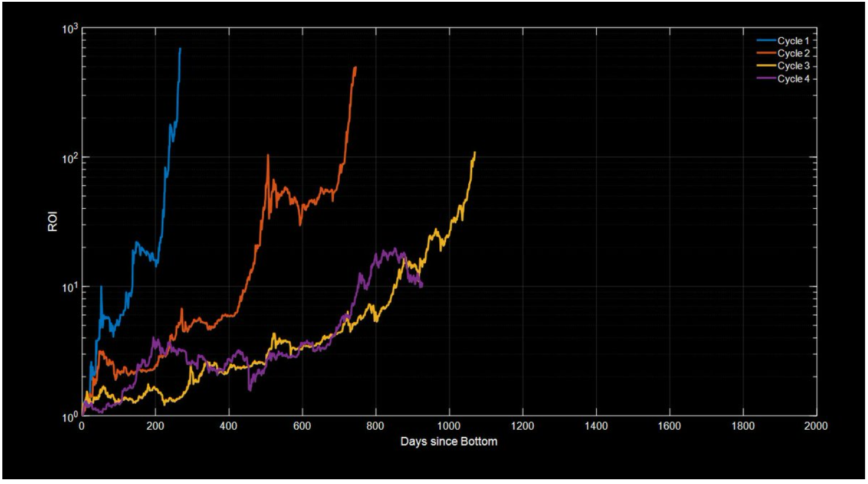Click the 10^3 y-axis tick label
This screenshot has width=868, height=484.
[69, 28]
